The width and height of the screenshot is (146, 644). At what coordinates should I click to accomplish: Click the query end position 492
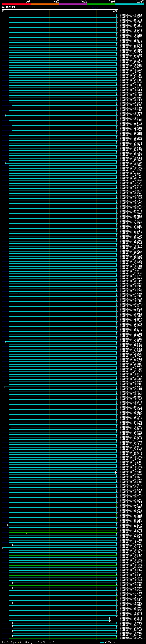point(115,11)
